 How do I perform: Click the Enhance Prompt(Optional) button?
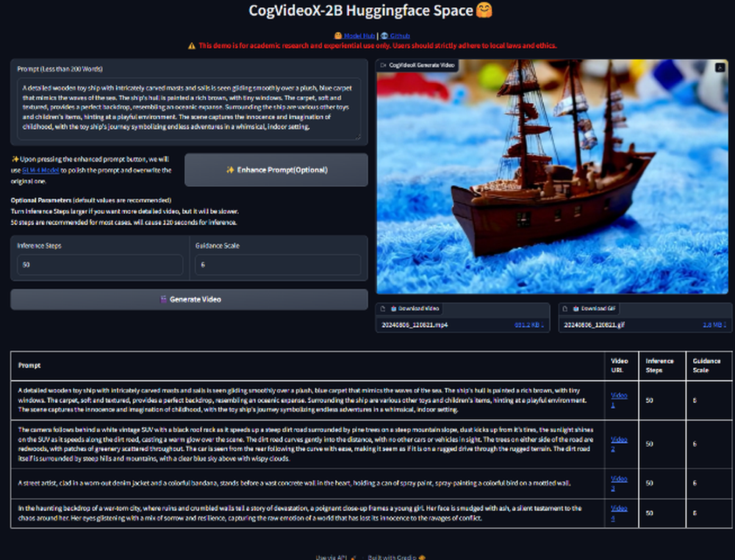(x=276, y=170)
